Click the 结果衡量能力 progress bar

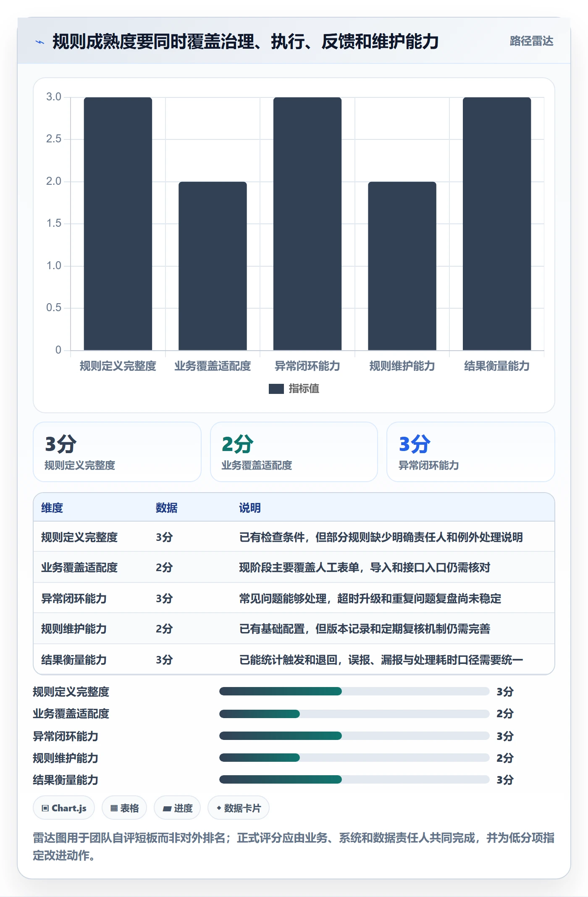[x=354, y=779]
